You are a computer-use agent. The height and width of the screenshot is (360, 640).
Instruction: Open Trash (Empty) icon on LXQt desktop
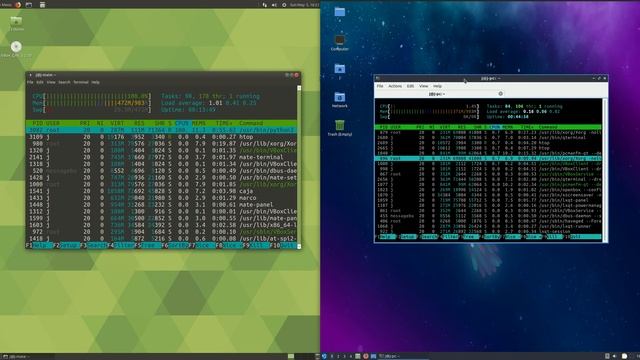[340, 128]
